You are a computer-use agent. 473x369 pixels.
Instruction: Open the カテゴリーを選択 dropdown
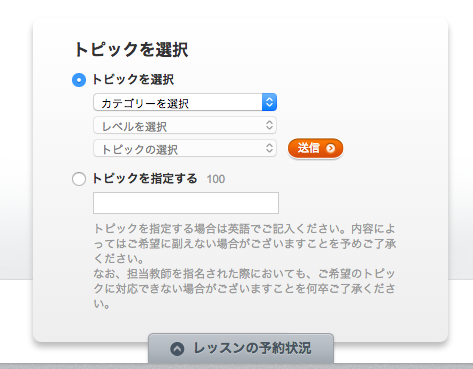(185, 102)
